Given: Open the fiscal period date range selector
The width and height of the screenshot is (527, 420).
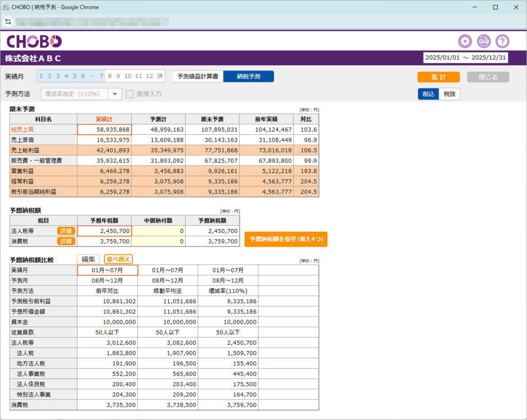Looking at the screenshot, I should pos(465,58).
